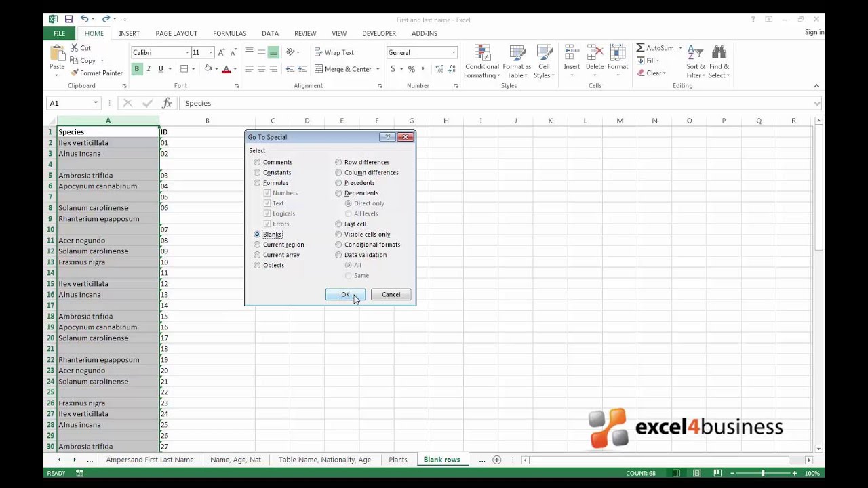
Task: Click the Sign in link
Action: pos(814,33)
